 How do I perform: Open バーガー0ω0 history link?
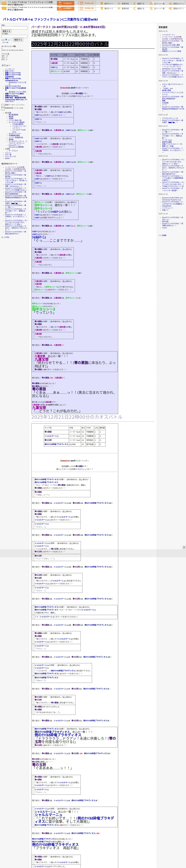point(167,140)
